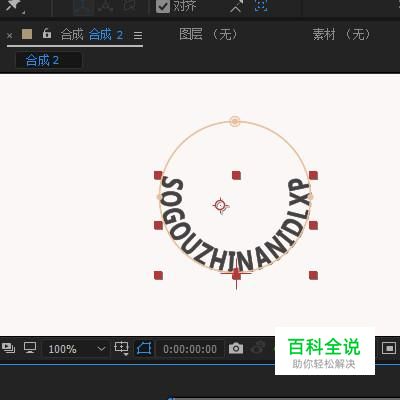
Task: Click the top-left red bounding box handle
Action: coord(158,175)
